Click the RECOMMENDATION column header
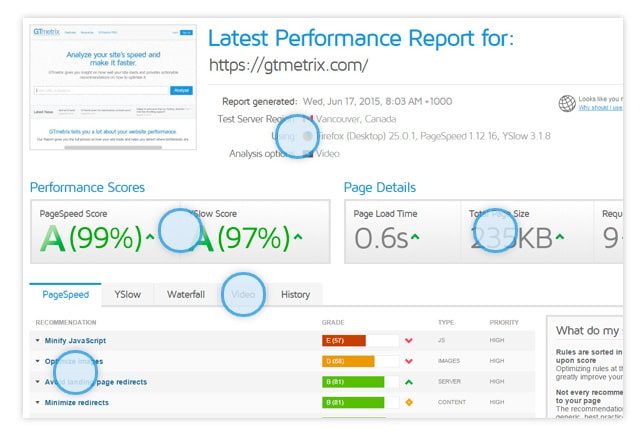The height and width of the screenshot is (438, 643). (x=66, y=322)
